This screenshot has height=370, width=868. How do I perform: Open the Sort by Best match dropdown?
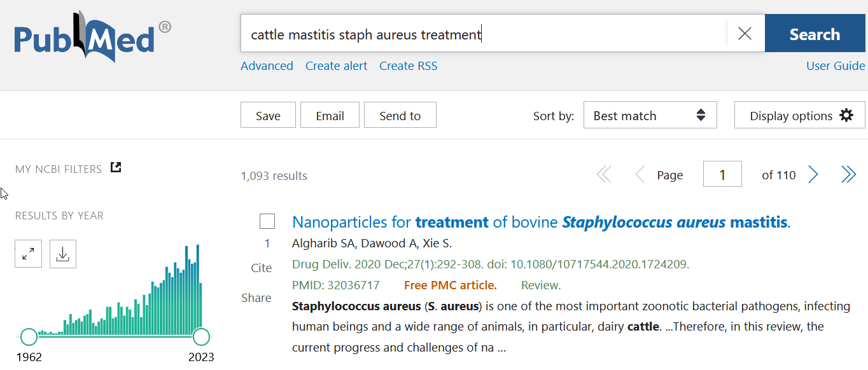click(650, 115)
